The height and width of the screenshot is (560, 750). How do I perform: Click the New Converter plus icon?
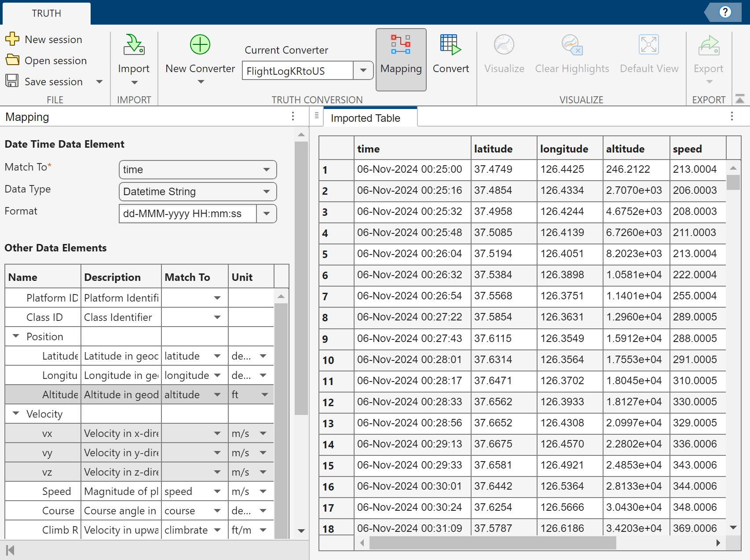tap(200, 45)
